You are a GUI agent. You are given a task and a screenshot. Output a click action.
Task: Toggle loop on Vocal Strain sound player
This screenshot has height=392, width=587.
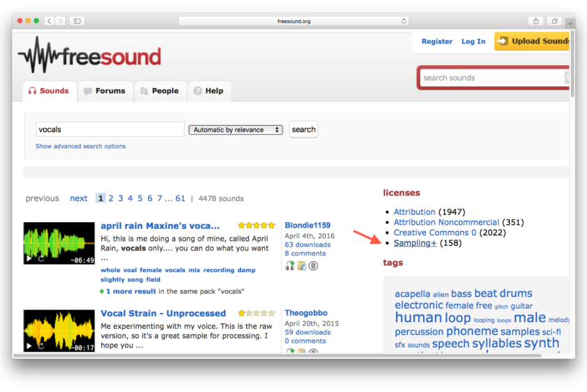click(41, 347)
